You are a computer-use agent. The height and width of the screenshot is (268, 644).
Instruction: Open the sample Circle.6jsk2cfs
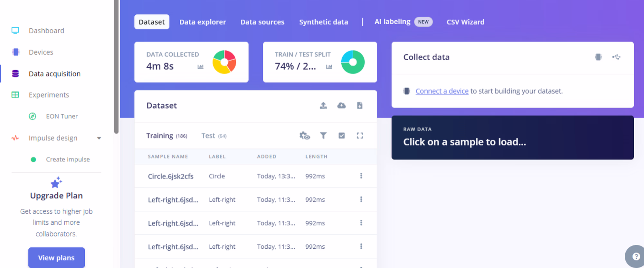171,176
